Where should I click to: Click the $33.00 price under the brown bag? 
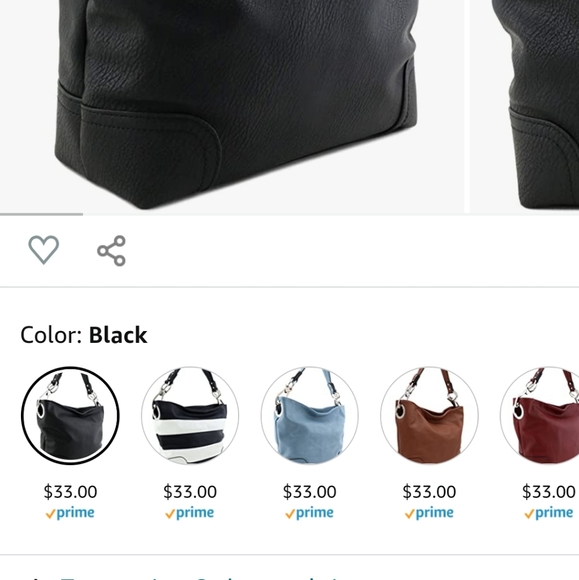click(429, 492)
